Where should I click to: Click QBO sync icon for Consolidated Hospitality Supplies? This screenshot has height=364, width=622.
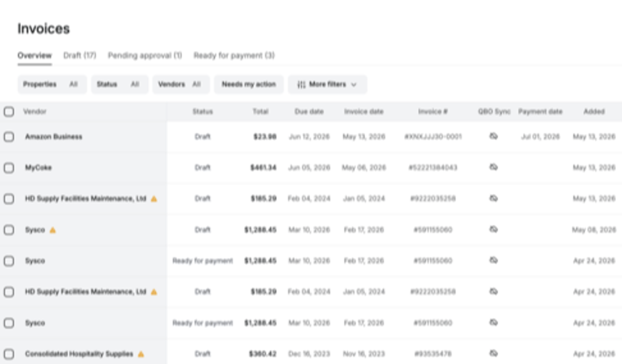[x=493, y=354]
